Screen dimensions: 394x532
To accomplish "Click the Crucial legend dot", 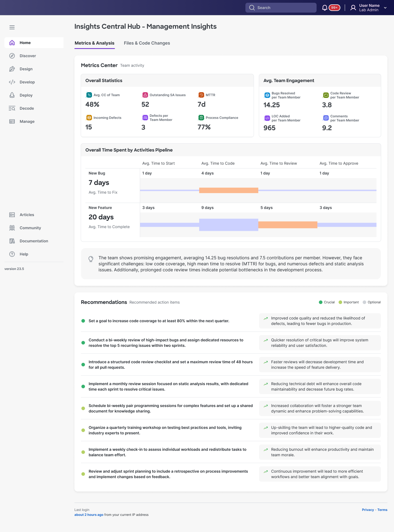I will pyautogui.click(x=321, y=302).
